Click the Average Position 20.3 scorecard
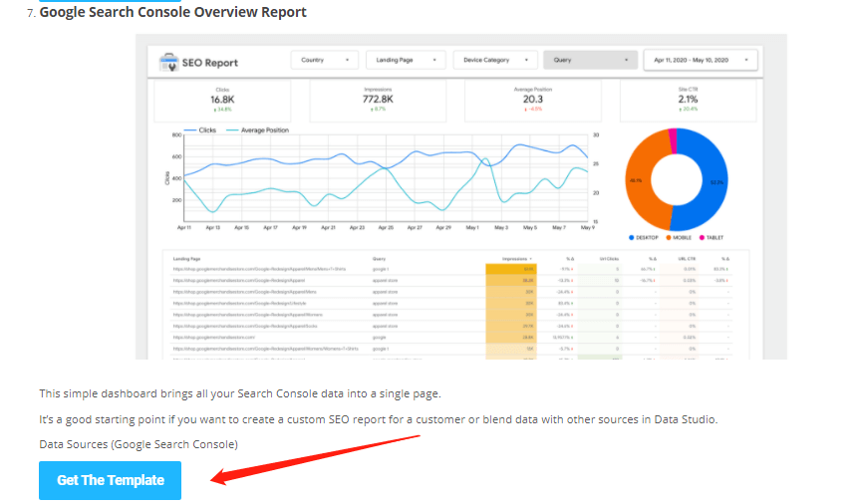Image resolution: width=855 pixels, height=504 pixels. coord(533,101)
